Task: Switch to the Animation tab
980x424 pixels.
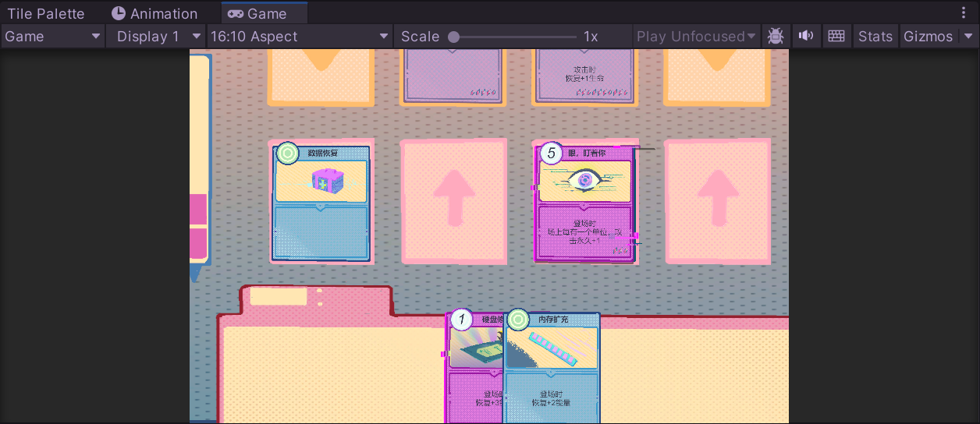Action: [x=154, y=13]
